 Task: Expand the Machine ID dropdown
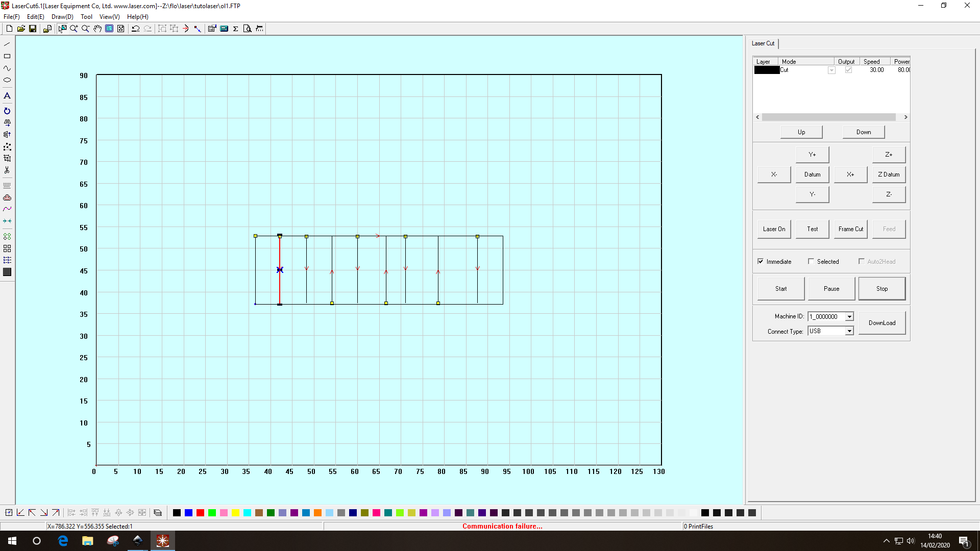pos(849,317)
